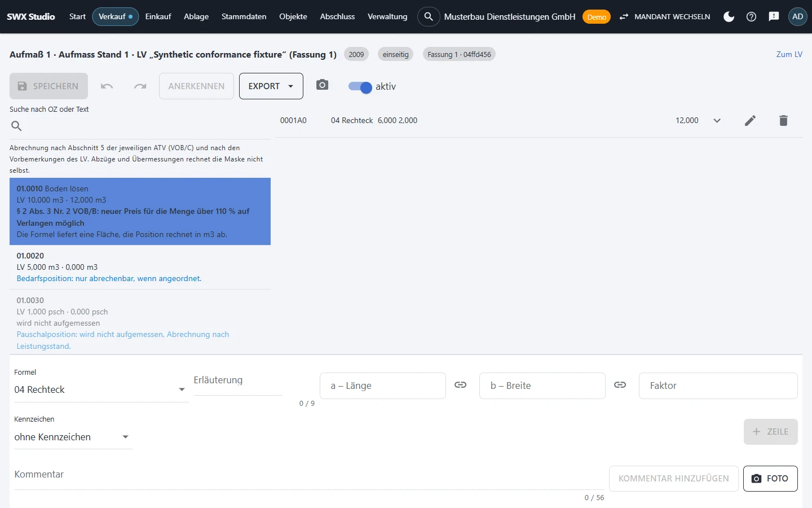This screenshot has width=812, height=508.
Task: Click MANDANT WECHSELN button
Action: pyautogui.click(x=664, y=17)
